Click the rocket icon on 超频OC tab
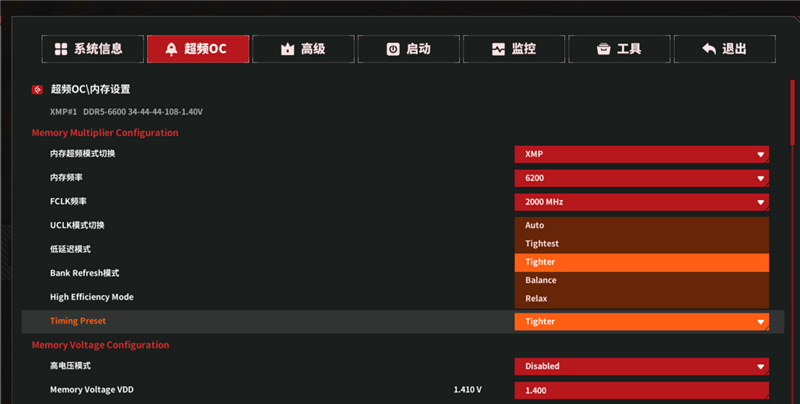This screenshot has height=404, width=800. click(x=171, y=49)
